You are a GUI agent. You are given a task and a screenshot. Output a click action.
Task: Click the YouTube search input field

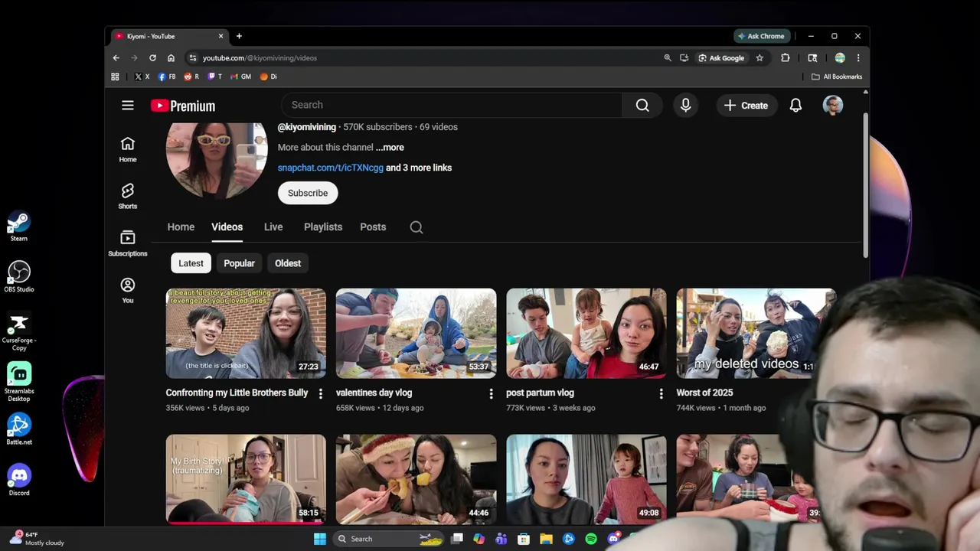[x=452, y=106]
